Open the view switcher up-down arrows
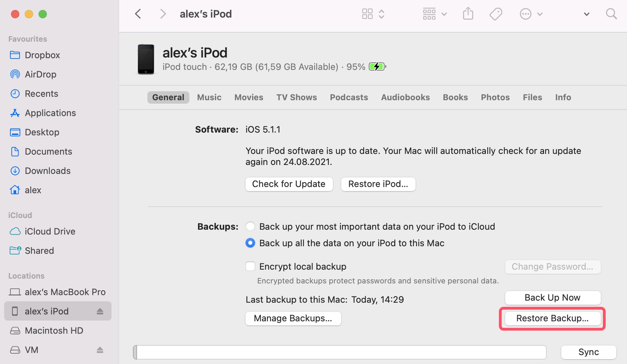627x364 pixels. tap(382, 14)
